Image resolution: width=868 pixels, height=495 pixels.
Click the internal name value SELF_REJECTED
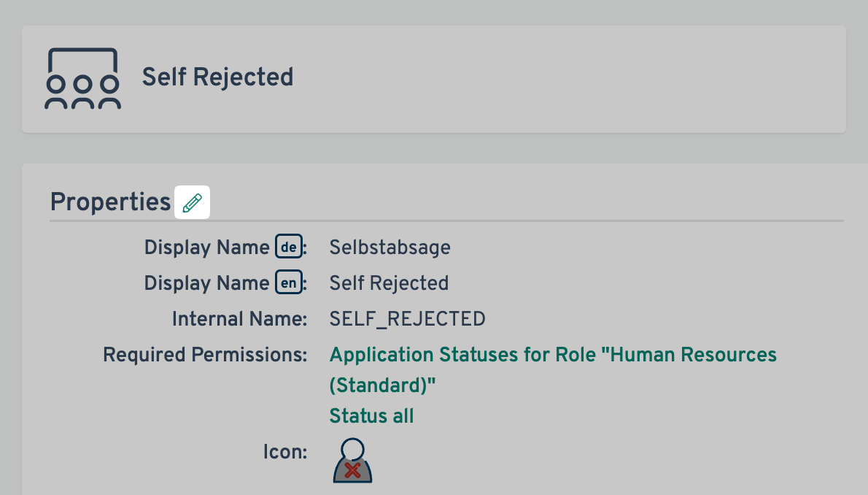pyautogui.click(x=407, y=319)
